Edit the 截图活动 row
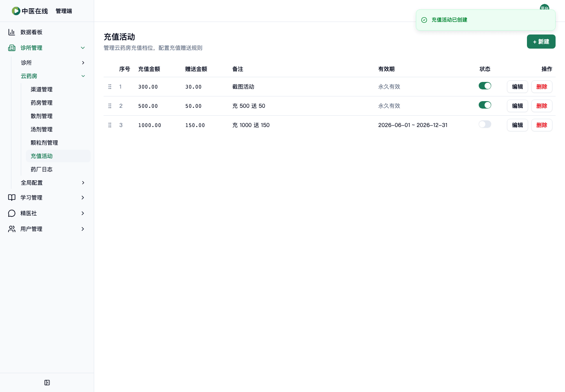The image size is (565, 392). coord(518,87)
